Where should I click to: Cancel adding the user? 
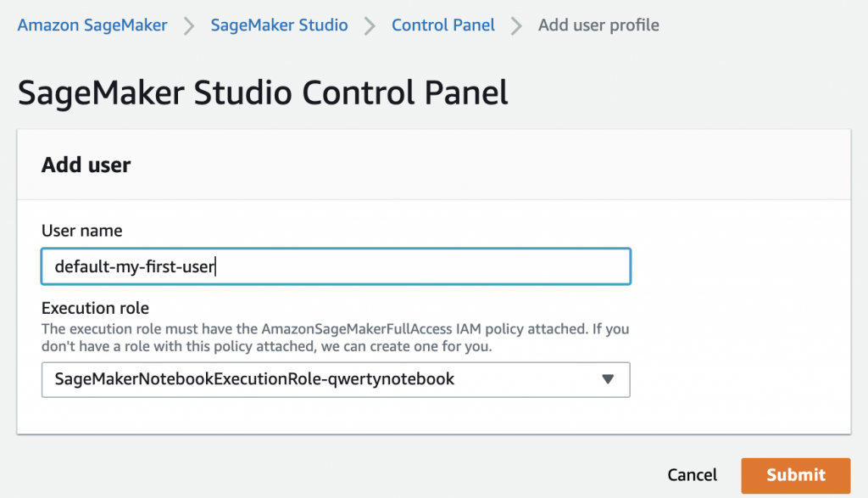[x=692, y=475]
